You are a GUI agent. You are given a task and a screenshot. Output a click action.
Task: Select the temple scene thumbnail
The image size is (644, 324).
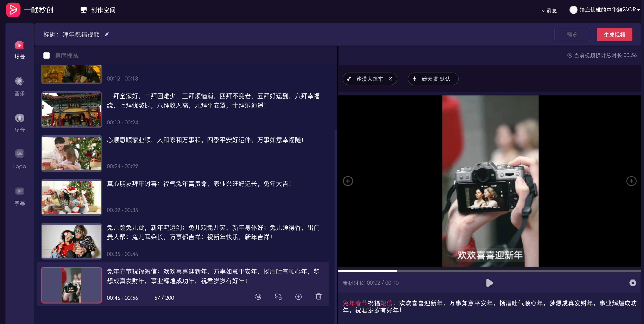pyautogui.click(x=72, y=110)
